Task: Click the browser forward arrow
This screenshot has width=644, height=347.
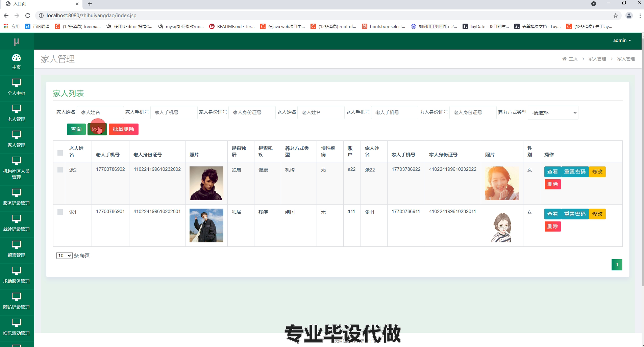Action: (17, 16)
